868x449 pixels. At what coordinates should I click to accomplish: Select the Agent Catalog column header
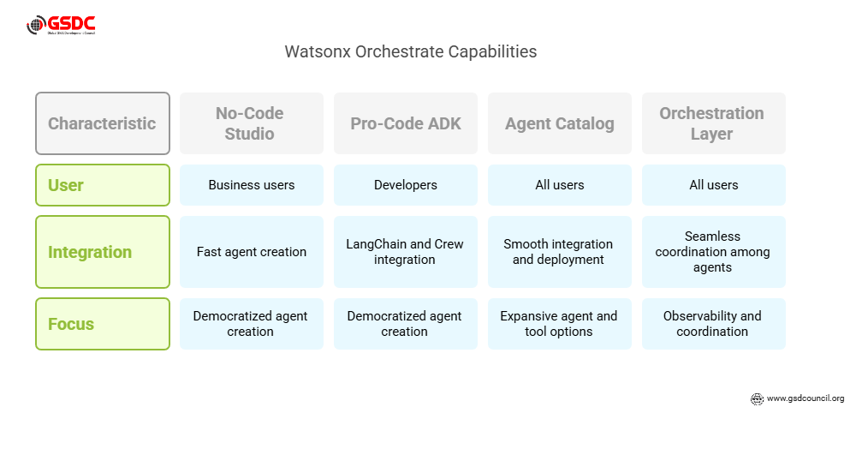coord(559,123)
